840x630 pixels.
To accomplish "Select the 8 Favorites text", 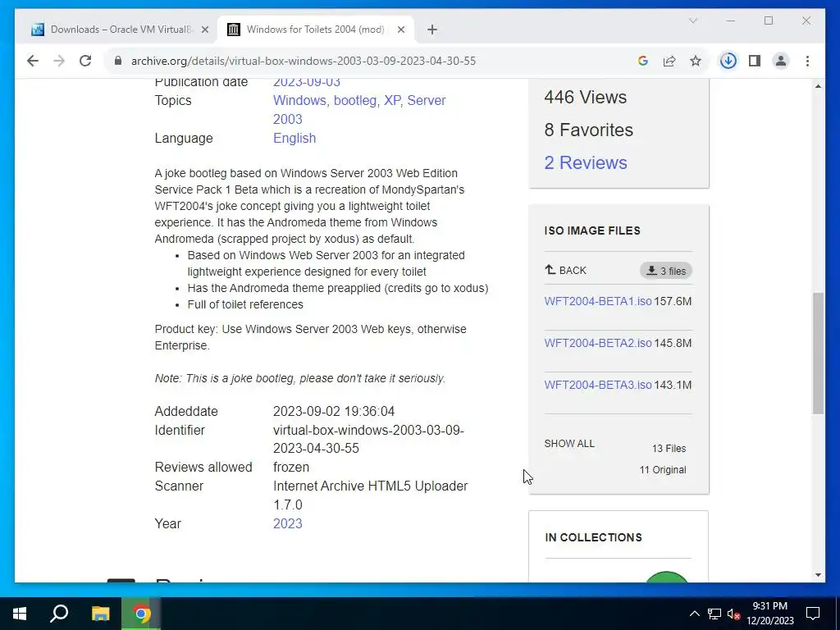I will 589,130.
